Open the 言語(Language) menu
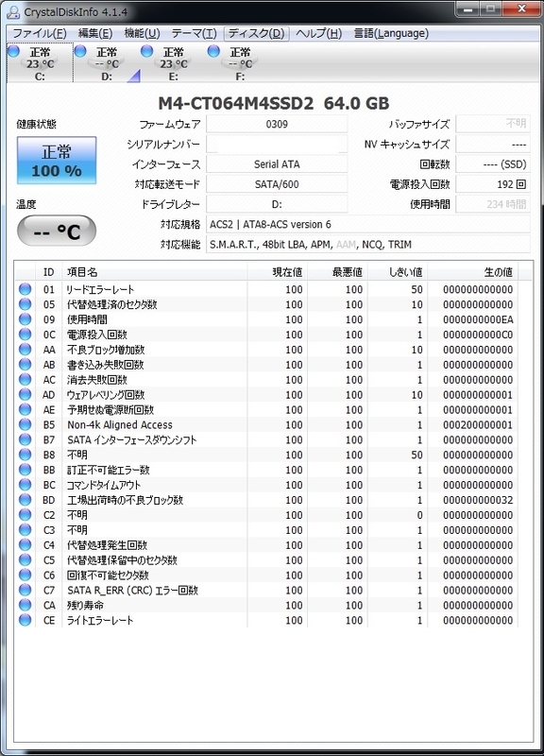Viewport: 544px width, 756px height. tap(391, 33)
